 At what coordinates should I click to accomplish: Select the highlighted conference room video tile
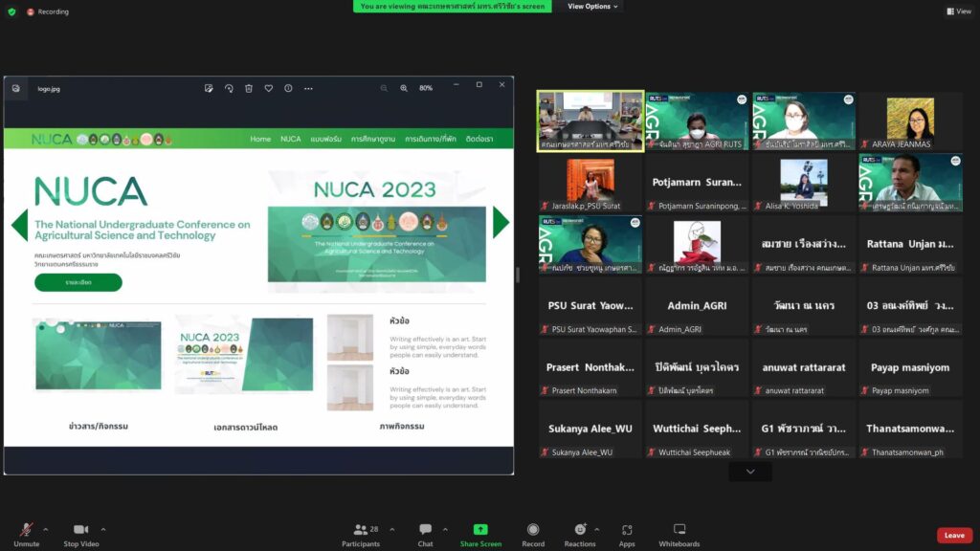coord(590,121)
